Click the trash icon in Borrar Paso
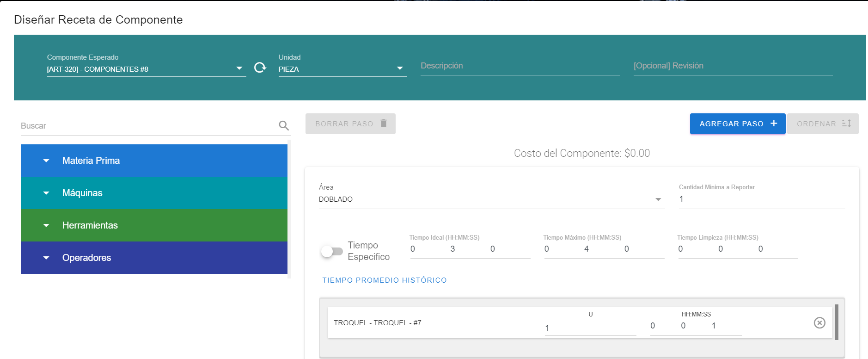The width and height of the screenshot is (868, 359). pos(384,124)
